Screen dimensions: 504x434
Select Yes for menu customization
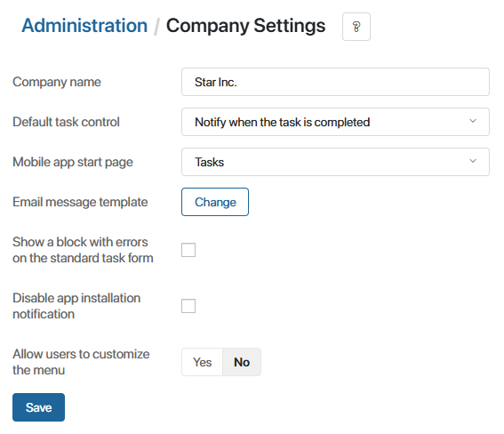pos(202,362)
